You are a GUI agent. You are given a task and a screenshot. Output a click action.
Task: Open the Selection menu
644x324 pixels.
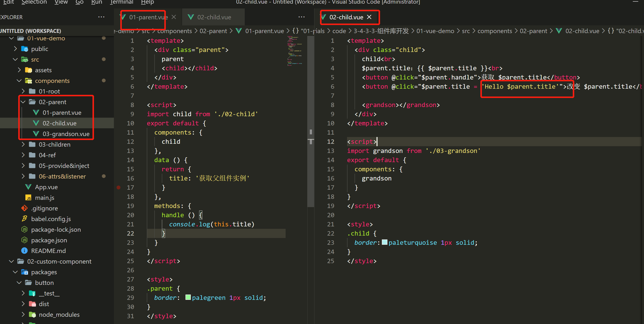click(x=34, y=2)
